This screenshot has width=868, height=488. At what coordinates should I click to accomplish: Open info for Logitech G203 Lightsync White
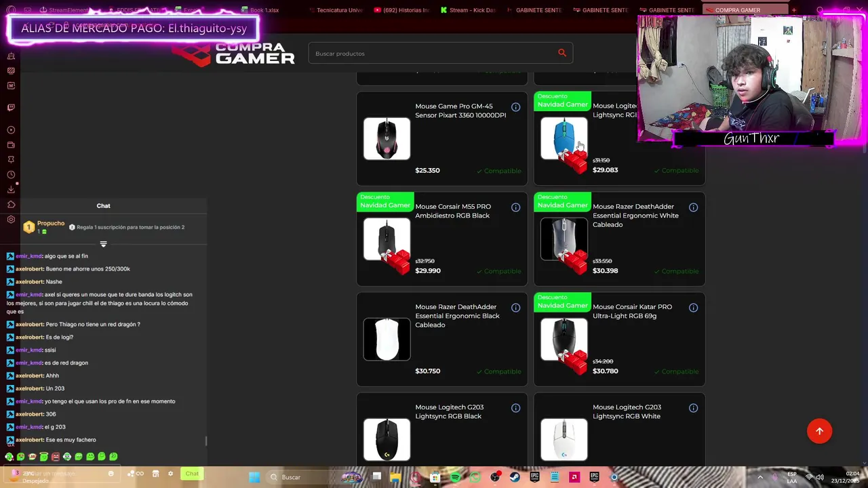point(693,408)
